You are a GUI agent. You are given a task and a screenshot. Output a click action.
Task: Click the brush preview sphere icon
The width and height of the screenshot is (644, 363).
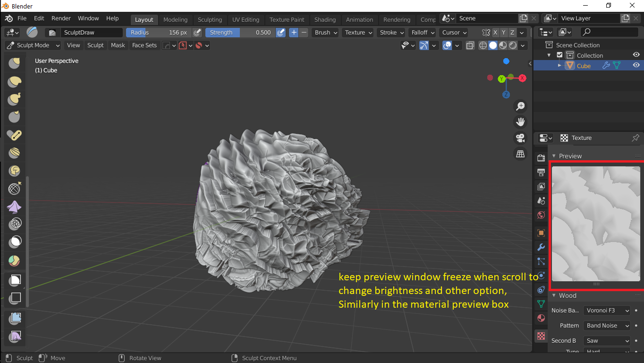tap(32, 32)
